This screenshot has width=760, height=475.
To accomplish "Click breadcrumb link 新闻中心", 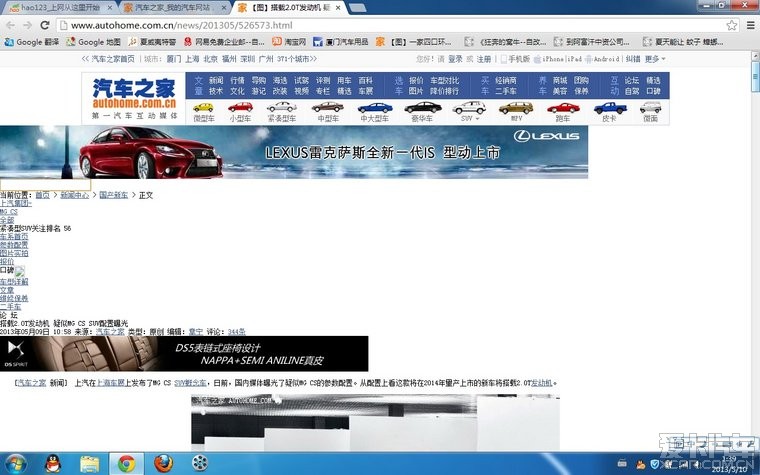I will coord(74,195).
